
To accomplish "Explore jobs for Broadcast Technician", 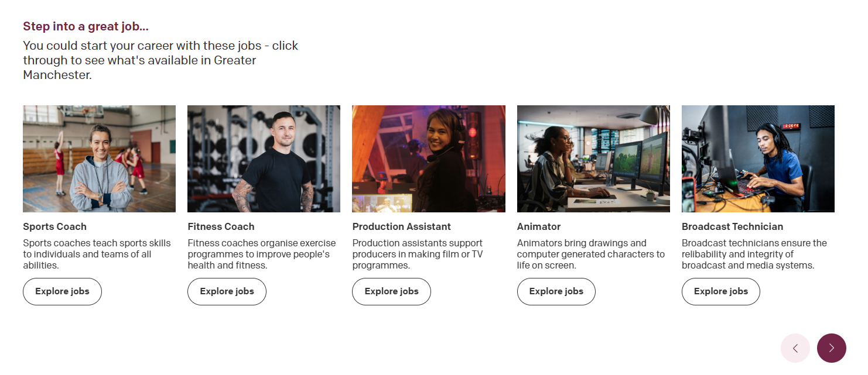I will coord(720,291).
